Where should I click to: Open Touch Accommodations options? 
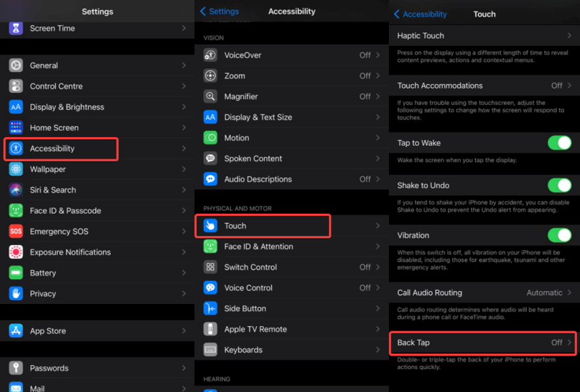[x=482, y=85]
